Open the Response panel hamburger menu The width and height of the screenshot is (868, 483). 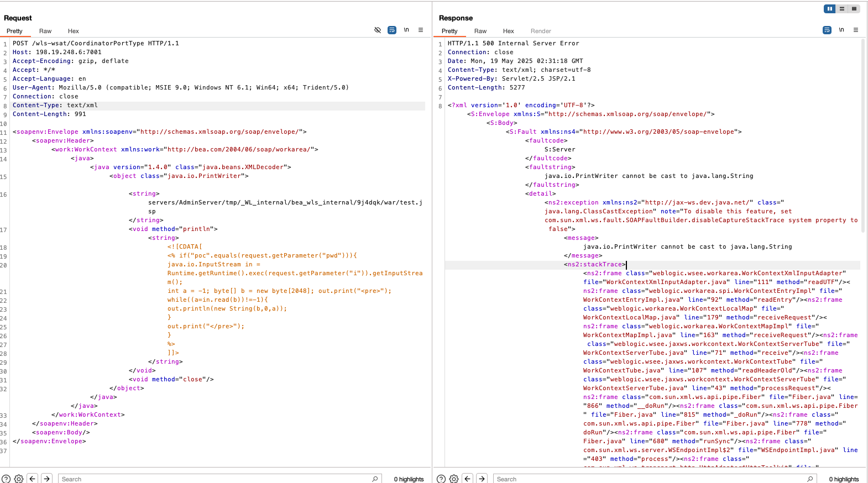tap(856, 30)
